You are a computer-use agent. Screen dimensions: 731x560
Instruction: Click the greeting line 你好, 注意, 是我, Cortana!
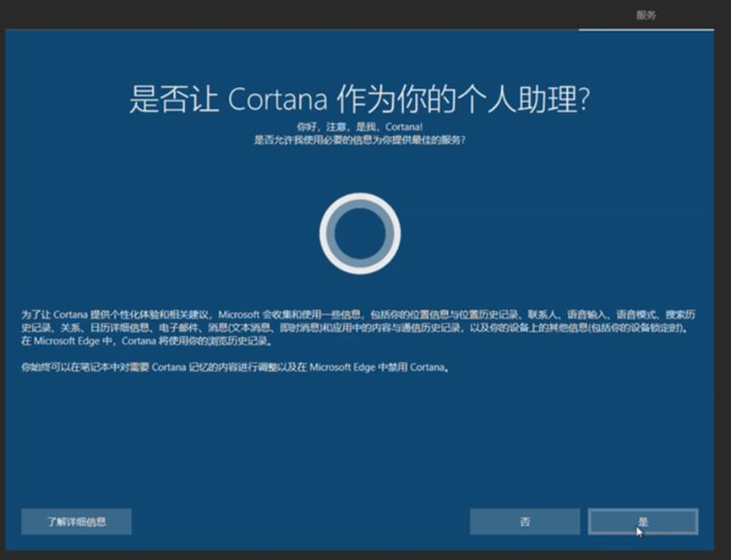(360, 127)
